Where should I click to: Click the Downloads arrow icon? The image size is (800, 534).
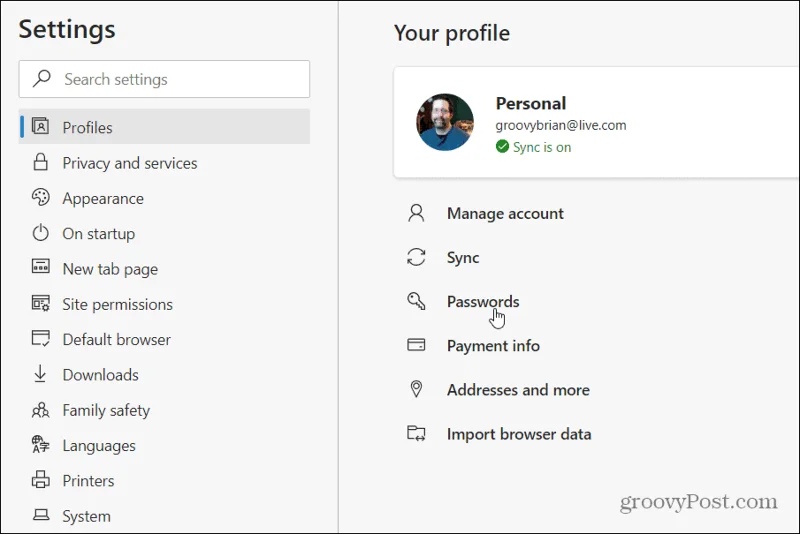click(x=40, y=374)
